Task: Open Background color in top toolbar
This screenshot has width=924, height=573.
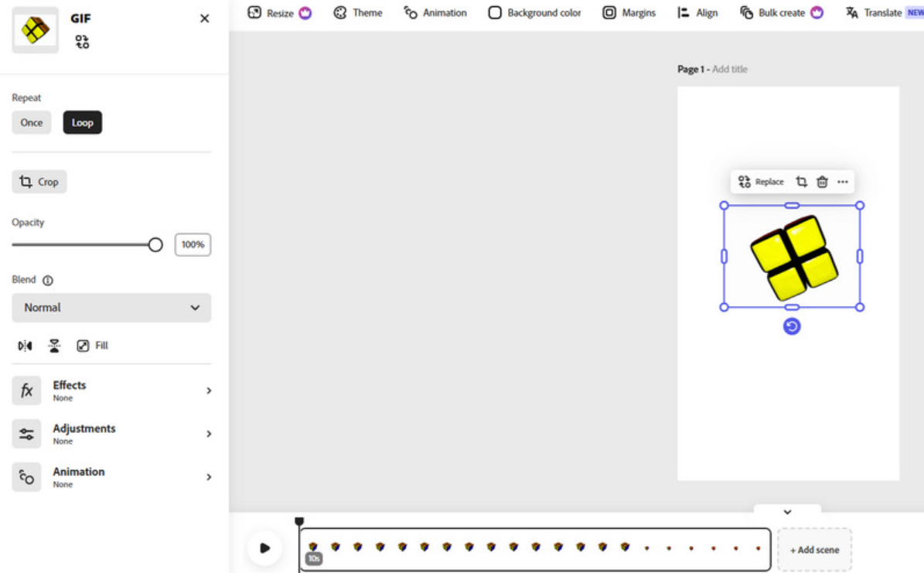Action: point(534,13)
